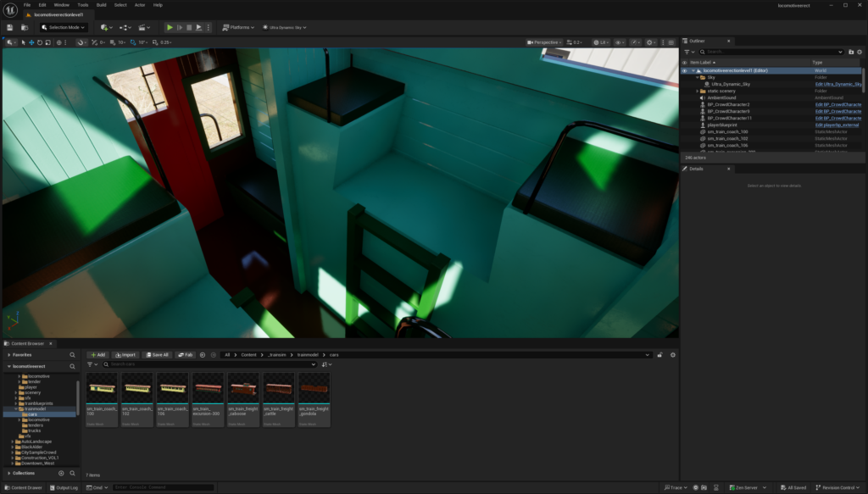Click the Import button in Content Browser
The height and width of the screenshot is (494, 868).
coord(125,354)
